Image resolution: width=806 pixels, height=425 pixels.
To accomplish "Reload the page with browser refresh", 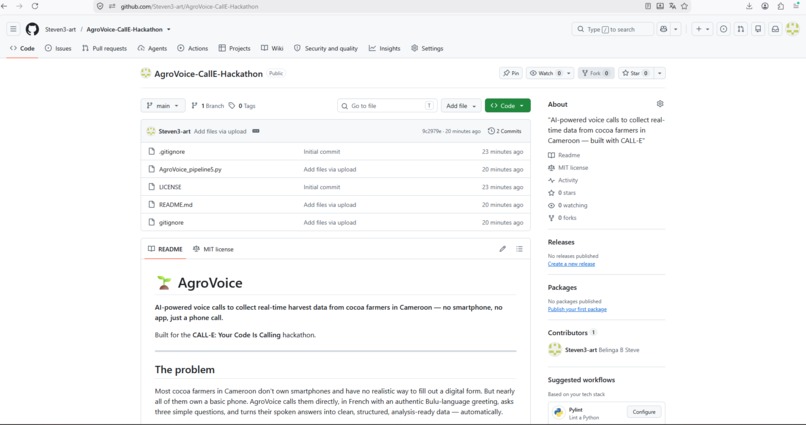I will point(35,6).
